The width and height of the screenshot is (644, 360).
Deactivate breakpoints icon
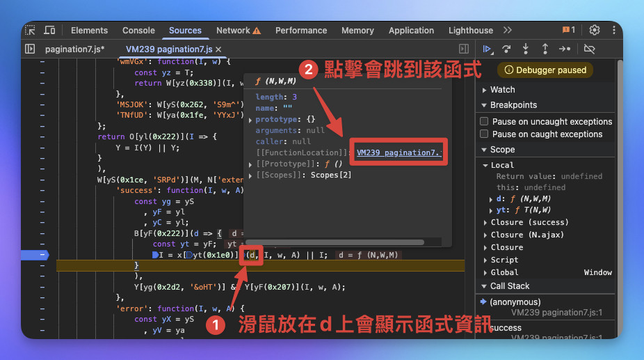tap(589, 49)
